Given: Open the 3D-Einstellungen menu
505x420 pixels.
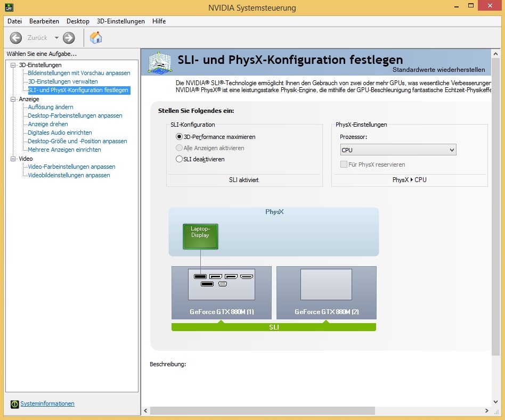Looking at the screenshot, I should pyautogui.click(x=121, y=21).
